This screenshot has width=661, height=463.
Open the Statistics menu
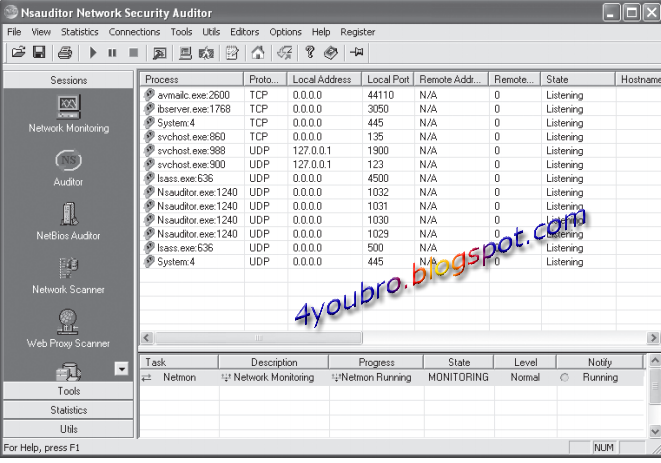[80, 32]
